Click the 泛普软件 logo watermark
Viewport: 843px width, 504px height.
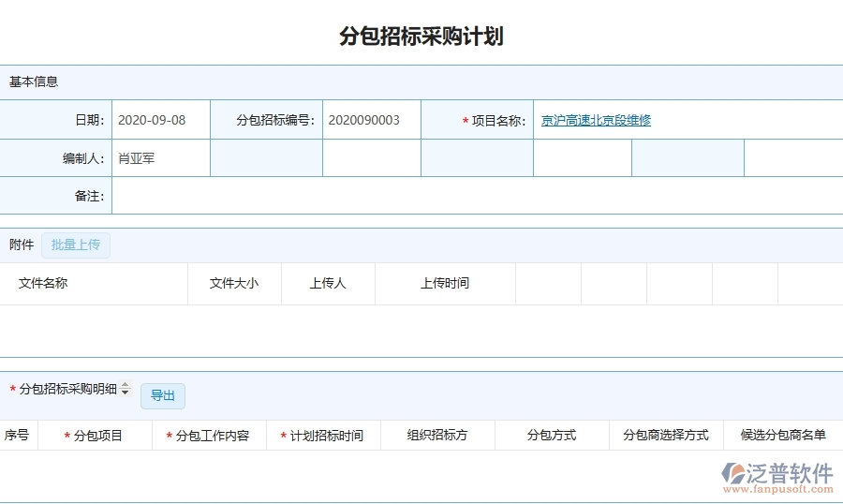coord(778,476)
